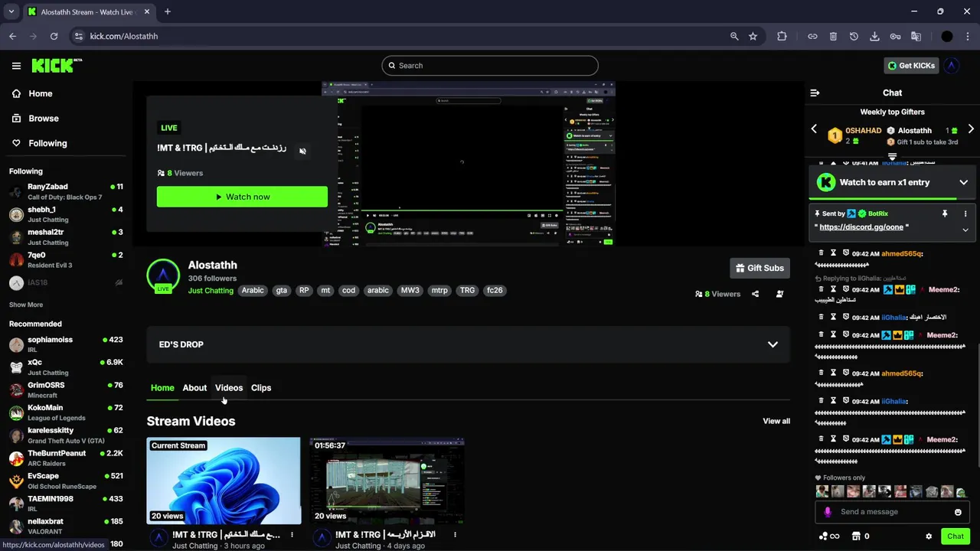Screen dimensions: 980x551
Task: Open options for the 4 days ago video
Action: [x=455, y=535]
